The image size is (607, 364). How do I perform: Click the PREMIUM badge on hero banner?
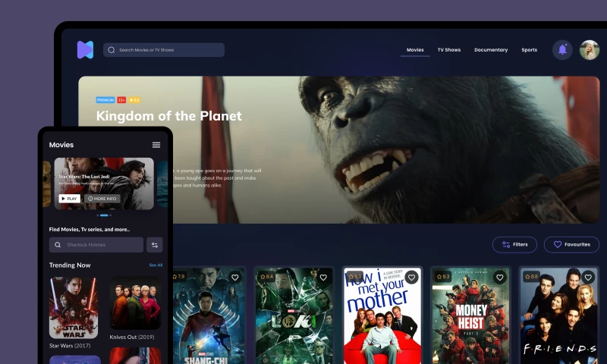click(105, 100)
